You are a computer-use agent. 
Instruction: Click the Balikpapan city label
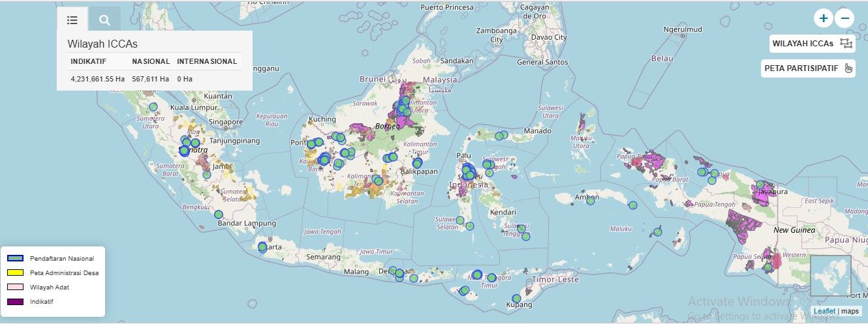click(x=420, y=171)
